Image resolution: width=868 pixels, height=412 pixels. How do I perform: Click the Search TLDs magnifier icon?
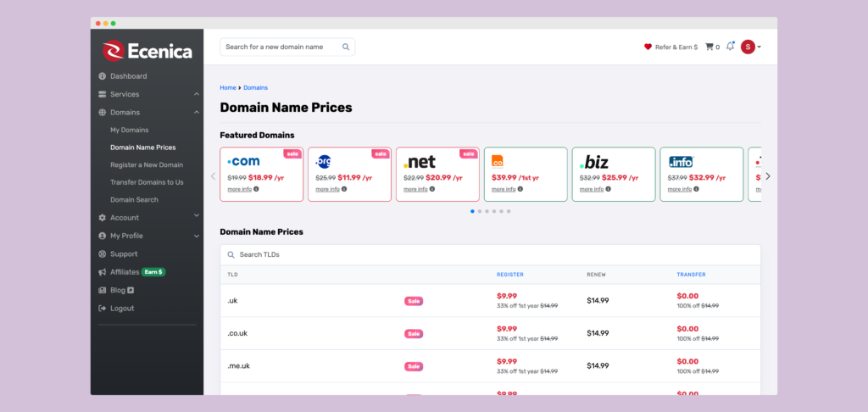point(231,254)
